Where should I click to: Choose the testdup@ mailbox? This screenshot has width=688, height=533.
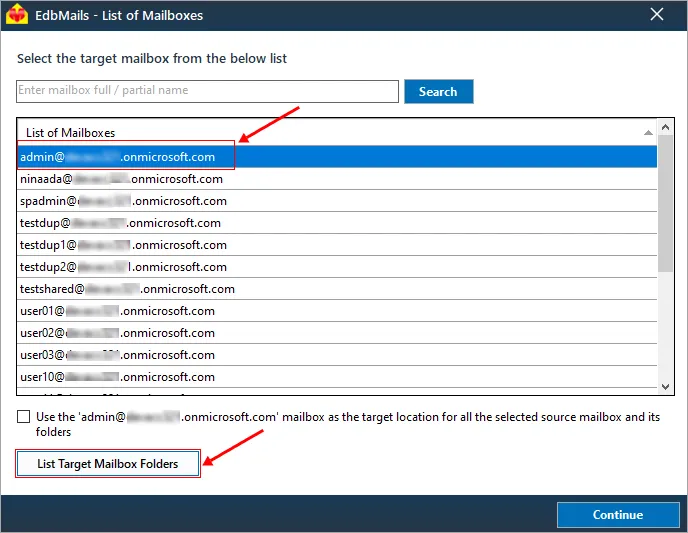[337, 223]
